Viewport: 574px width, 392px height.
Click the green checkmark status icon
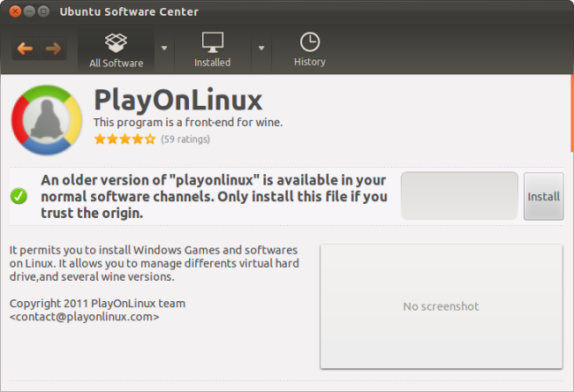coord(19,196)
